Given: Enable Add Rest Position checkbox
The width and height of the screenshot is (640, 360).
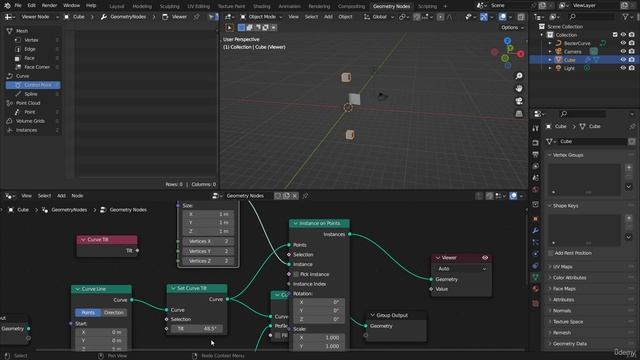Looking at the screenshot, I should [x=551, y=253].
